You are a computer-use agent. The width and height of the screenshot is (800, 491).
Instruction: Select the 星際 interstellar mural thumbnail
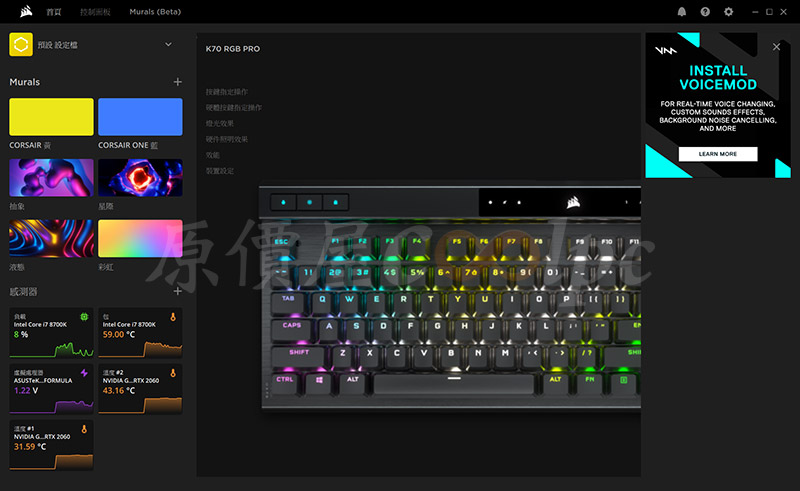140,178
